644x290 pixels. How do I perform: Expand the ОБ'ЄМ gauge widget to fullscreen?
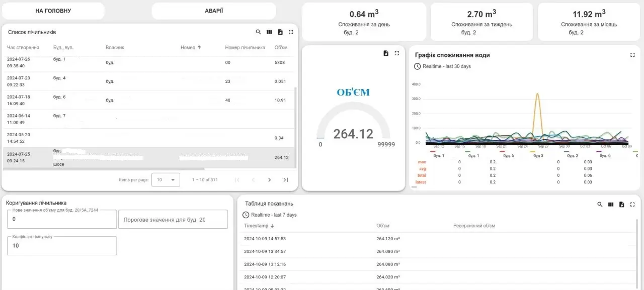[396, 53]
